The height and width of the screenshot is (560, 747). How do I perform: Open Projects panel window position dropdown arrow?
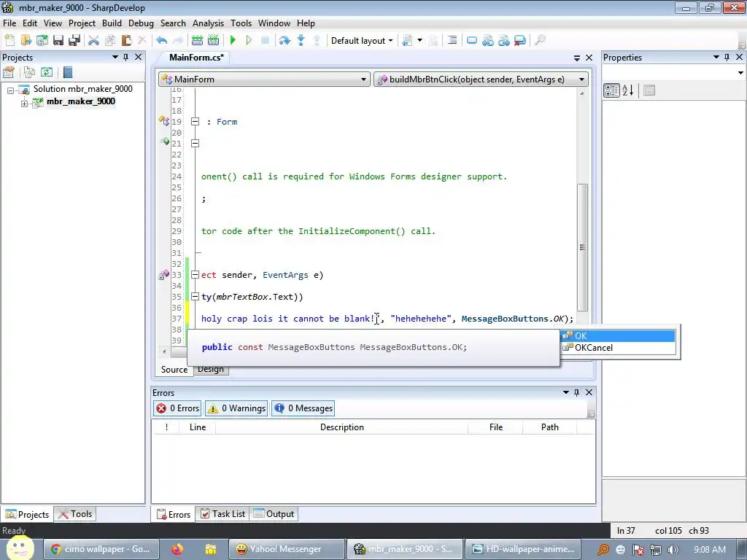(115, 57)
